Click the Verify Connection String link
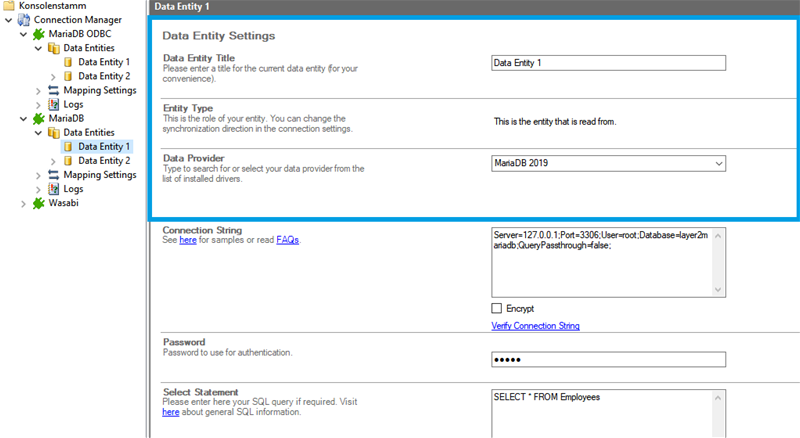 535,326
